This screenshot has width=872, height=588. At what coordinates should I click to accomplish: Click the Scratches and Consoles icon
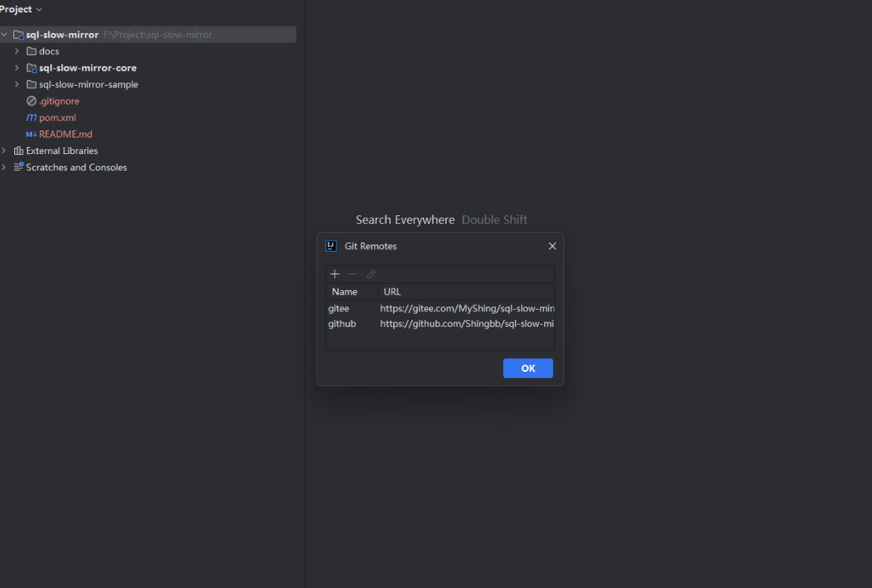tap(19, 167)
